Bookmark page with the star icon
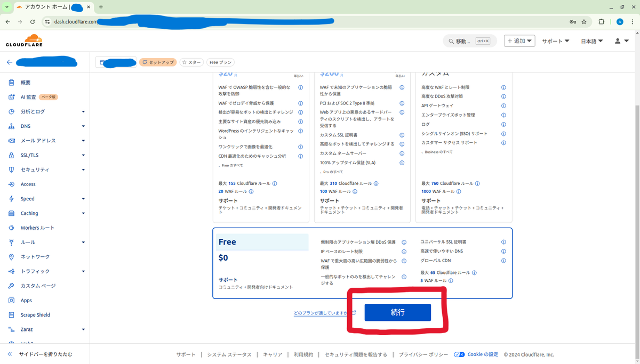The height and width of the screenshot is (364, 640). [584, 22]
